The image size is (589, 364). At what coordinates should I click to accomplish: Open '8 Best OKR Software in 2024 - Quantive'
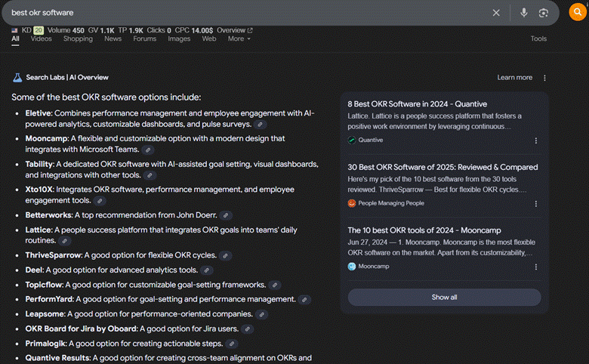(417, 104)
